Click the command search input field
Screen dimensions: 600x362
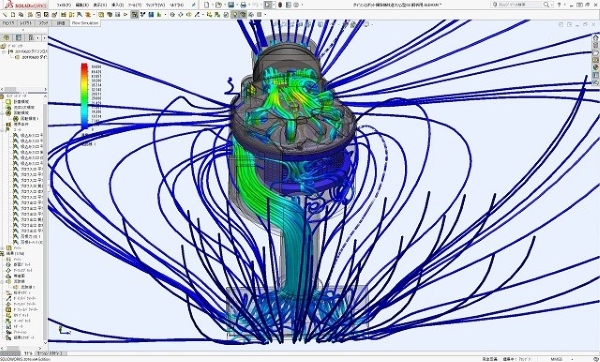520,5
